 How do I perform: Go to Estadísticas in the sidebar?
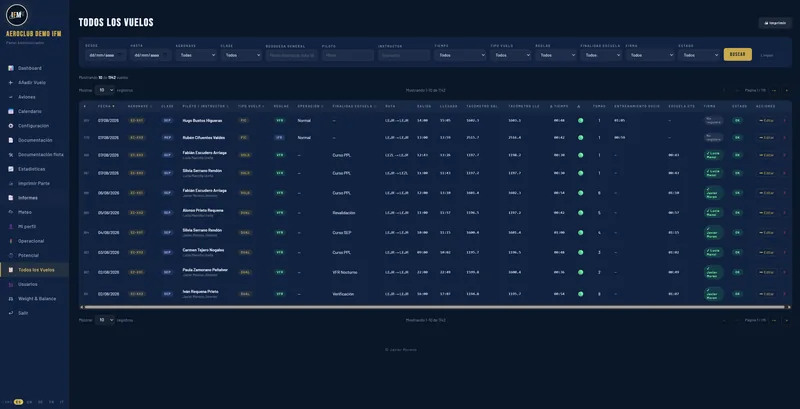point(32,169)
